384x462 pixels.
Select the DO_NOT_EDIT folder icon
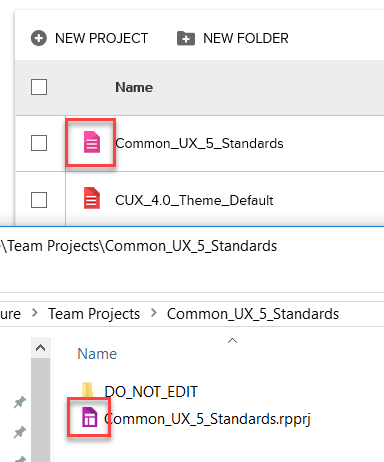pos(88,390)
